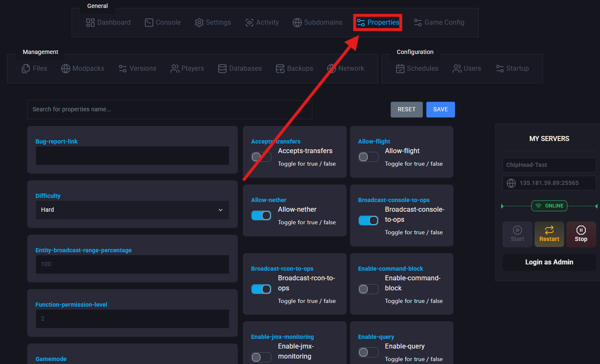Click the Login as Admin button
The width and height of the screenshot is (600, 364).
[549, 262]
